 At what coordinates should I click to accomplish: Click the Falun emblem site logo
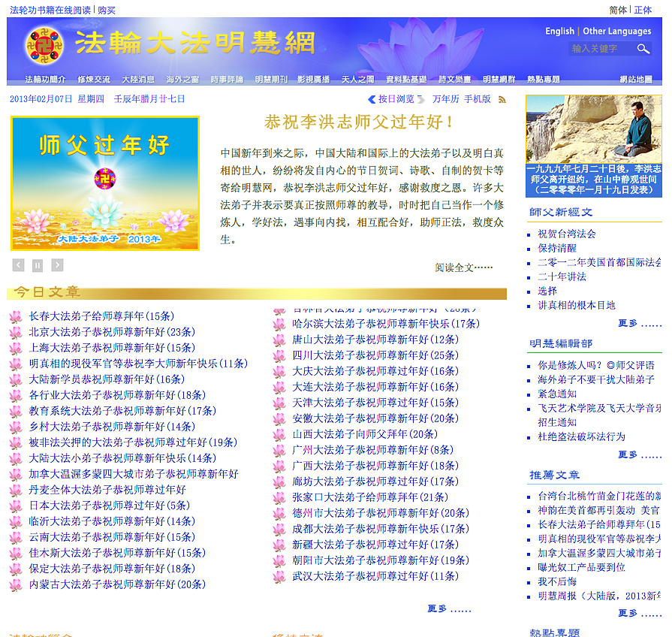[44, 46]
